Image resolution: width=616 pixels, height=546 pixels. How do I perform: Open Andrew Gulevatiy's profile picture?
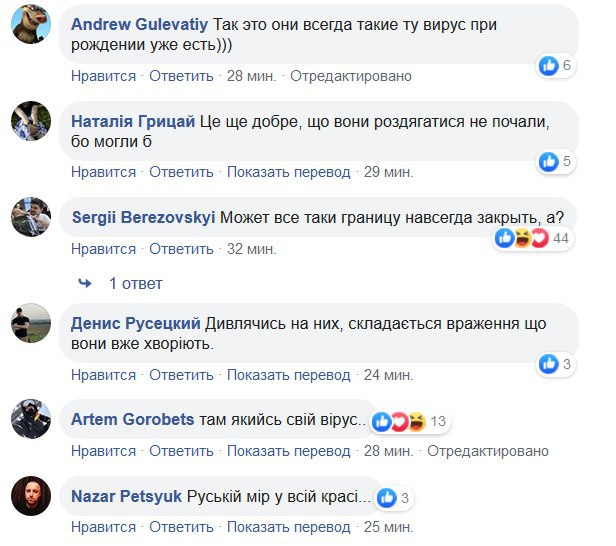[31, 28]
